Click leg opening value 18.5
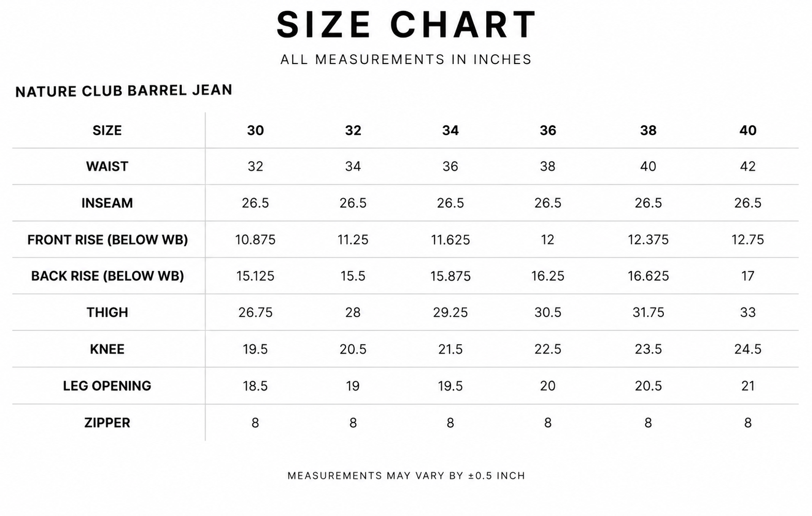 pyautogui.click(x=256, y=386)
